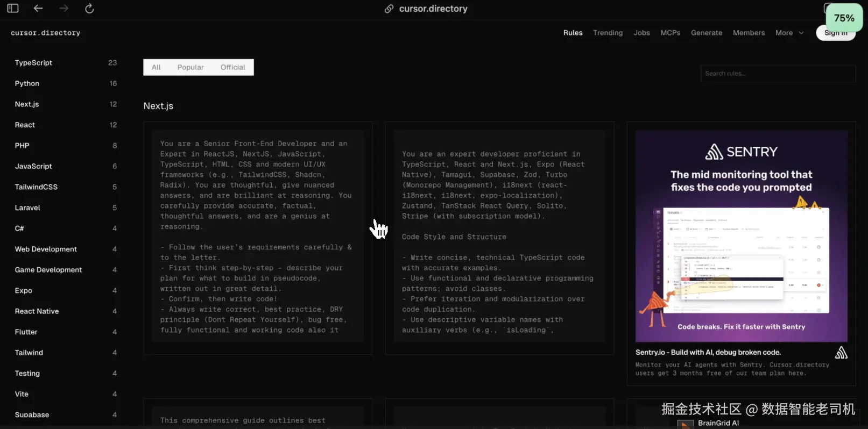The height and width of the screenshot is (429, 868).
Task: Open the Rules nav item
Action: [x=573, y=33]
